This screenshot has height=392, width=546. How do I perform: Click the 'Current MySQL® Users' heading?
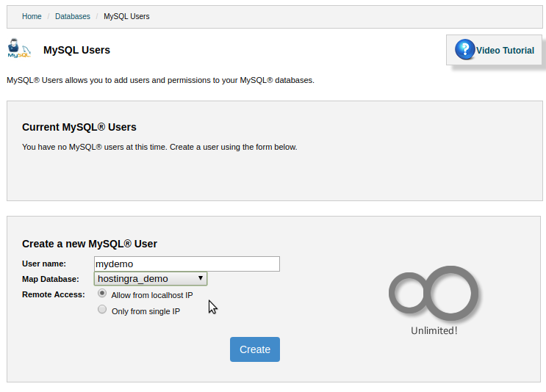79,127
